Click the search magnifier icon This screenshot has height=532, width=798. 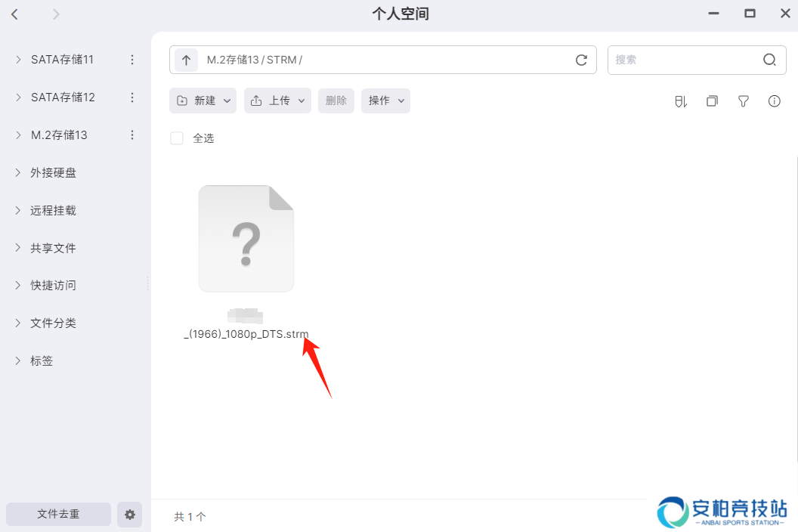pos(769,60)
